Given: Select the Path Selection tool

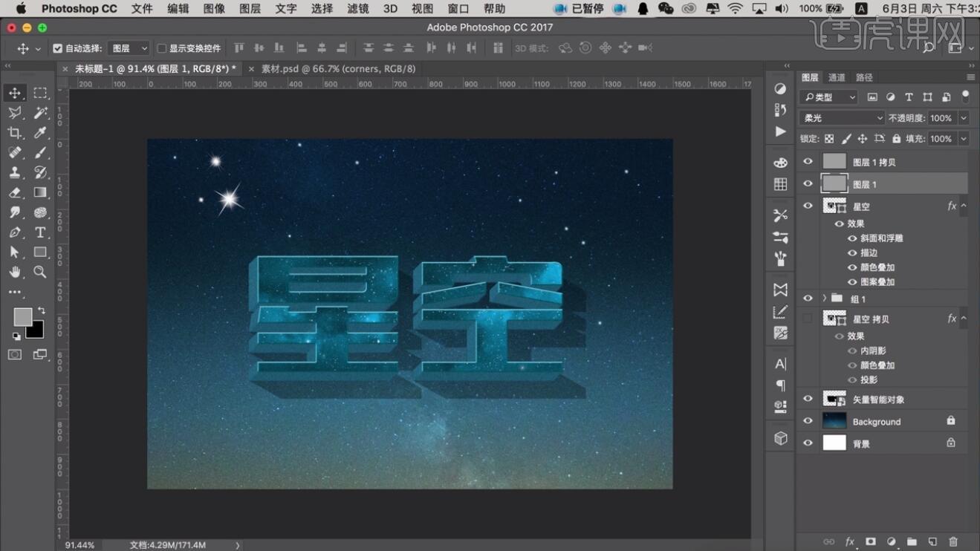Looking at the screenshot, I should tap(15, 252).
